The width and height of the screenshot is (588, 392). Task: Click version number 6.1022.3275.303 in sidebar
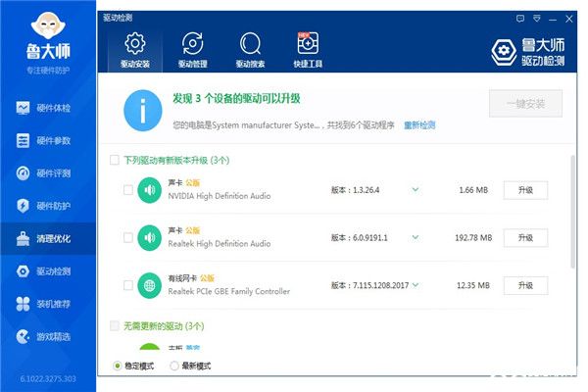[48, 379]
